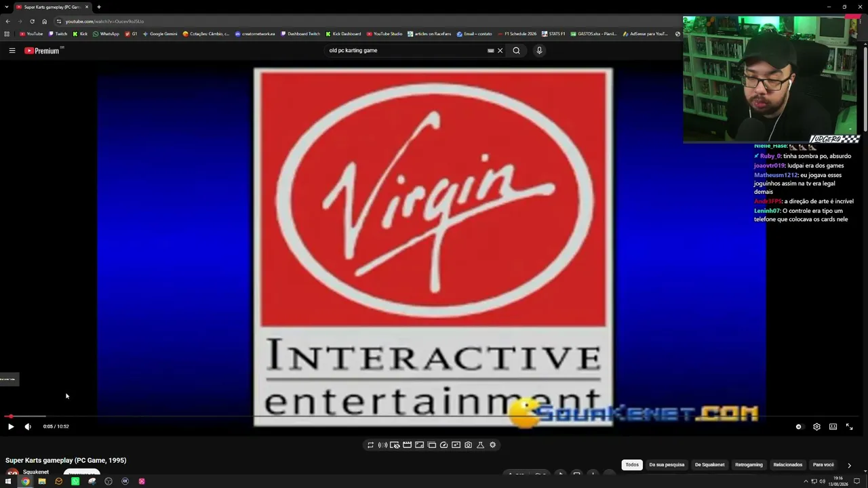
Task: Open the F1 Schedule 2026 bookmark
Action: (x=517, y=34)
